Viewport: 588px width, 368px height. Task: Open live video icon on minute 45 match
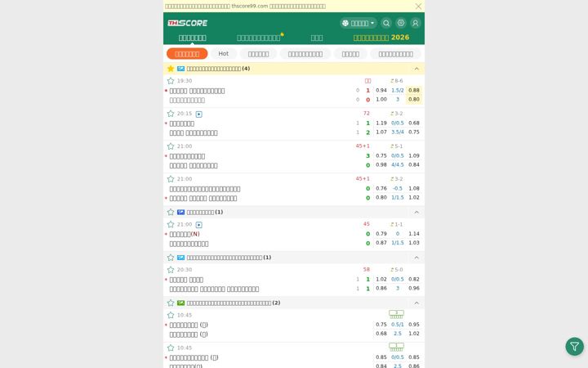[198, 225]
